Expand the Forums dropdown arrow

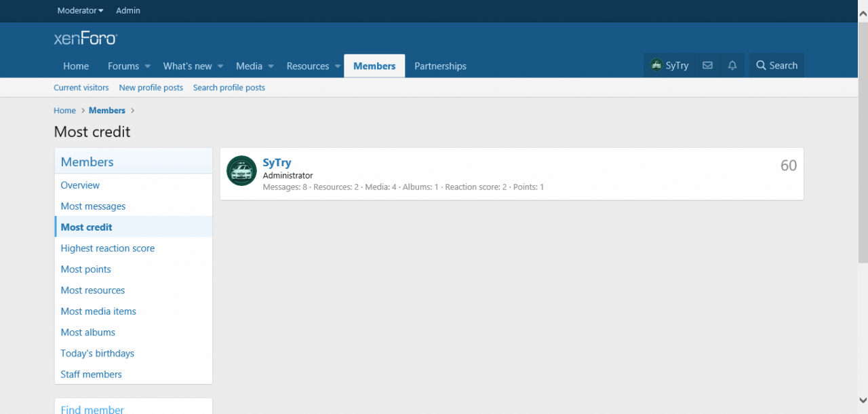pyautogui.click(x=147, y=67)
